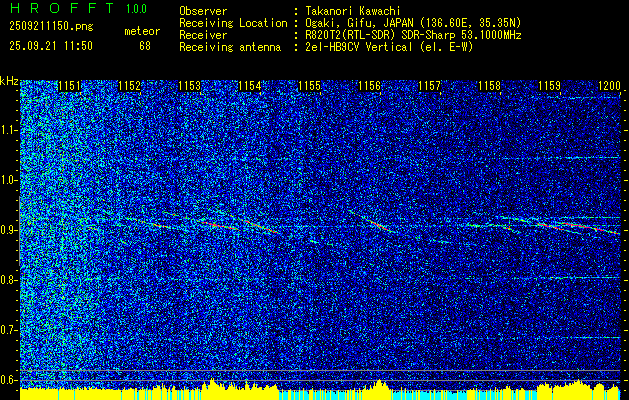The height and width of the screenshot is (400, 629).
Task: Click the red meteor echo trace near 1156
Action: coord(378,225)
